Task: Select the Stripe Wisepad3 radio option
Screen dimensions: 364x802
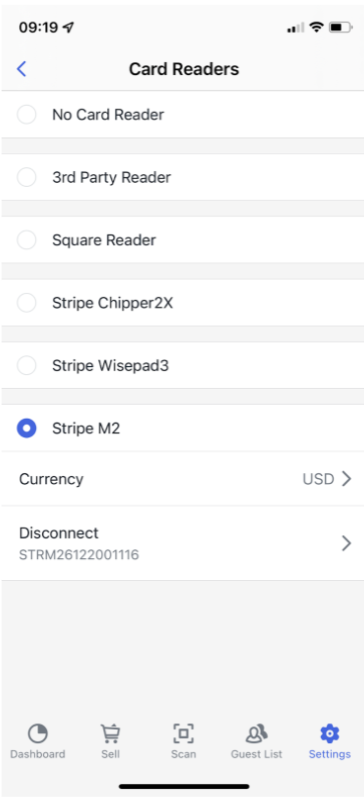Action: tap(27, 366)
